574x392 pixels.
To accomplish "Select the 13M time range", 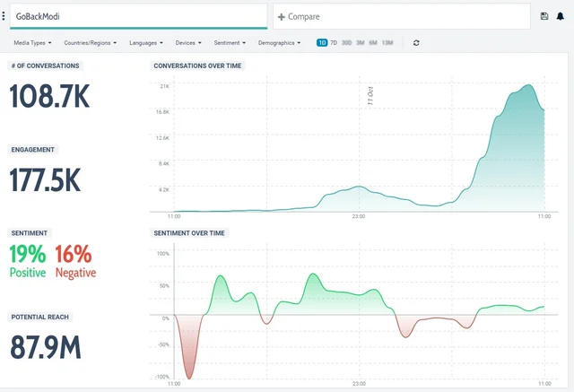I will [387, 43].
